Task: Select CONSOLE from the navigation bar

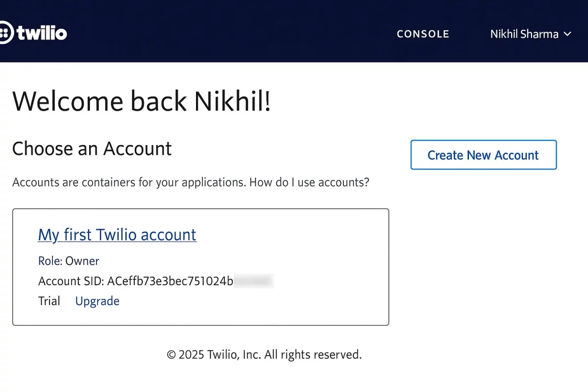Action: coord(423,34)
